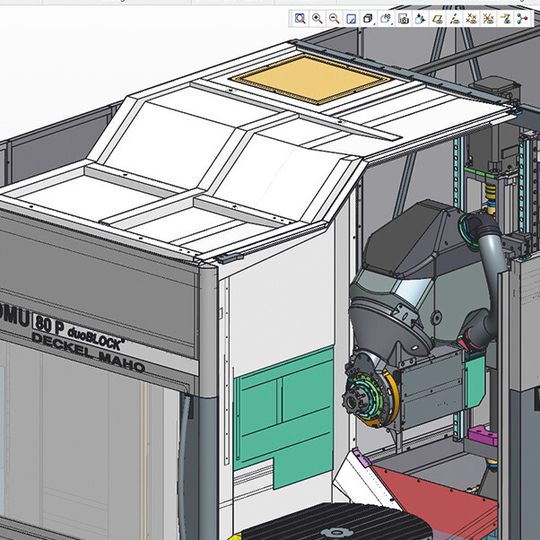540x540 pixels.
Task: Select the magenta bracket part
Action: [482, 436]
